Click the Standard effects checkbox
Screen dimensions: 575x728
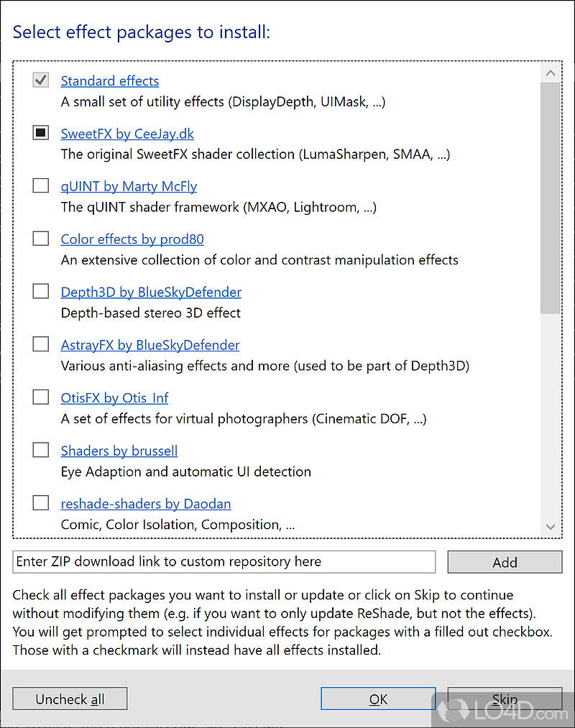coord(41,80)
